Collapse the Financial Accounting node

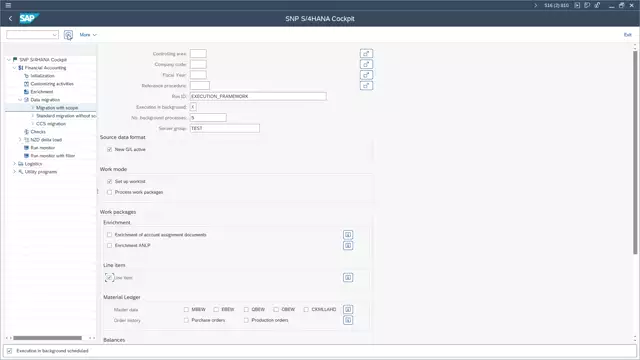[x=14, y=68]
